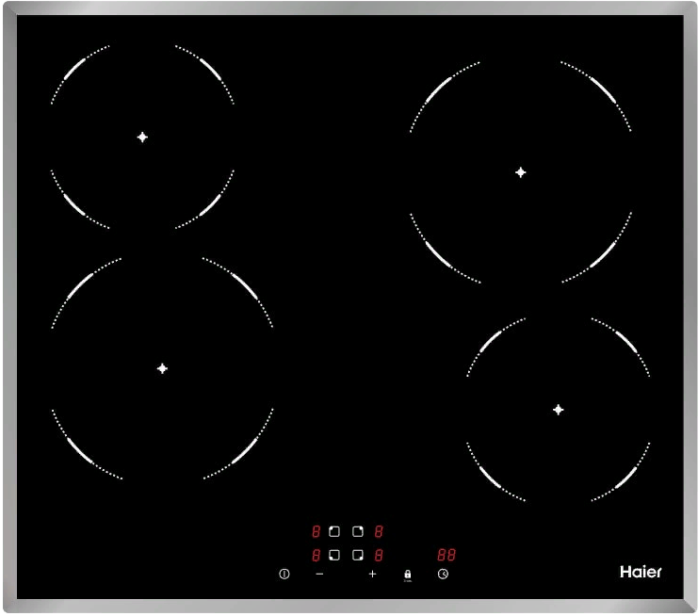Touch the center cross of bottom-left burner
The image size is (698, 616).
[162, 368]
